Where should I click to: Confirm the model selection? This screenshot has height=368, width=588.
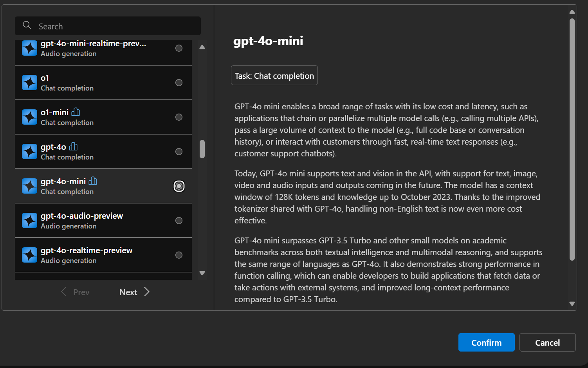(x=486, y=343)
